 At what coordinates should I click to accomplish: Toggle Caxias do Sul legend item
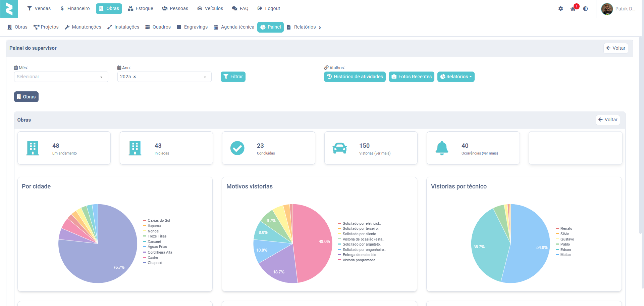click(158, 221)
